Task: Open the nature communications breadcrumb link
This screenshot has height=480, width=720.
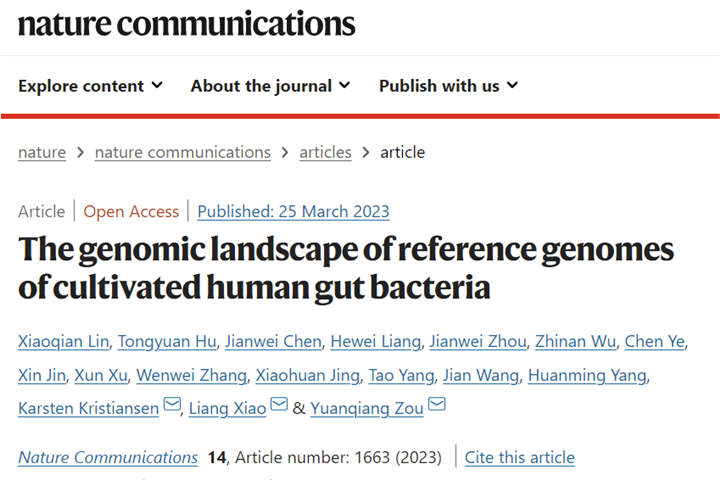Action: 183,152
